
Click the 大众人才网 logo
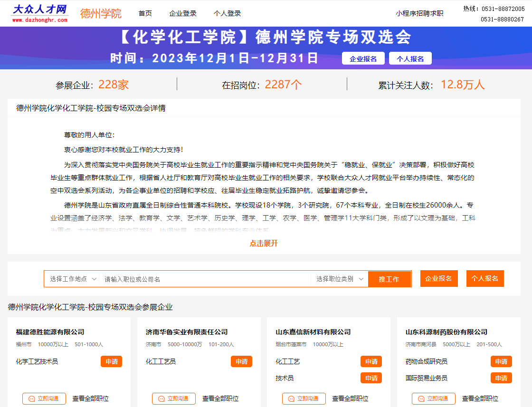click(x=40, y=13)
